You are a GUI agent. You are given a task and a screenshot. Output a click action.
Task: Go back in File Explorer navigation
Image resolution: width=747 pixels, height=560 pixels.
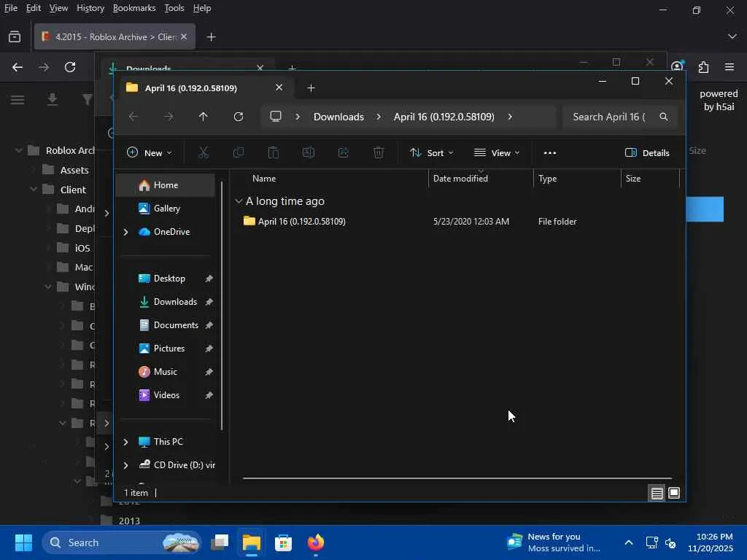134,117
